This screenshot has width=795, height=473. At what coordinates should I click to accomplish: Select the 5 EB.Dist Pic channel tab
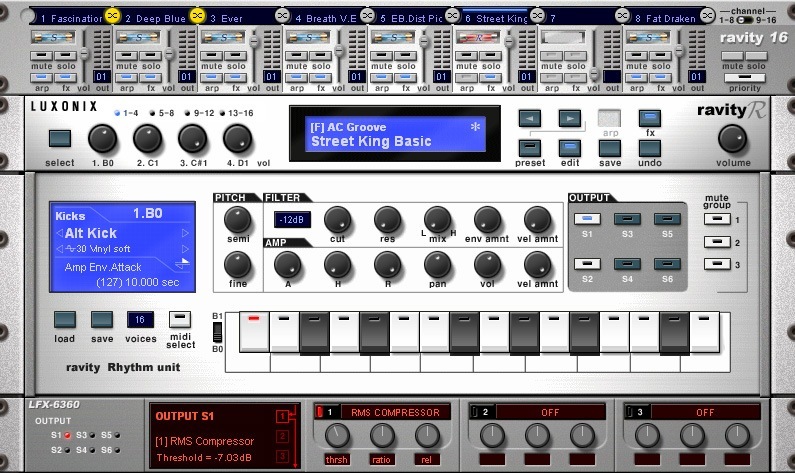411,18
